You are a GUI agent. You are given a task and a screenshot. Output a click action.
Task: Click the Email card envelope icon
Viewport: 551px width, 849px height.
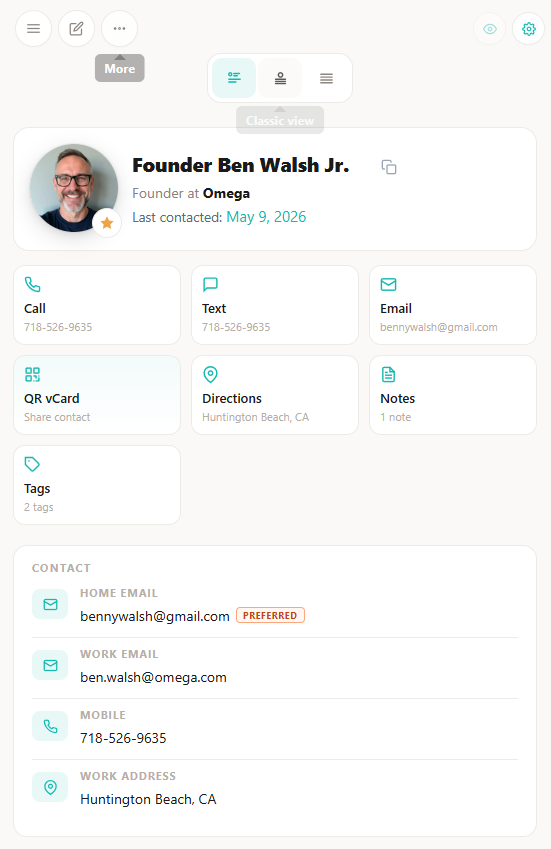[x=388, y=284]
